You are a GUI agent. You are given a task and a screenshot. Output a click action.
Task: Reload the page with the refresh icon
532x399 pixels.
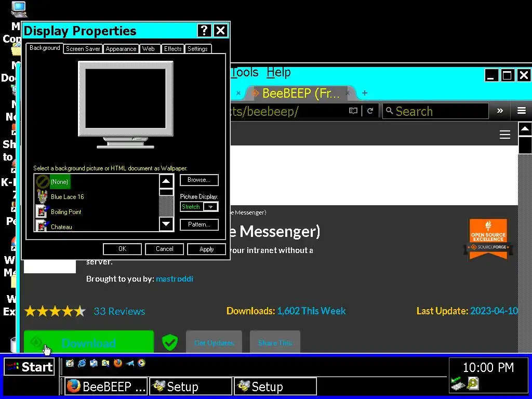pos(370,111)
